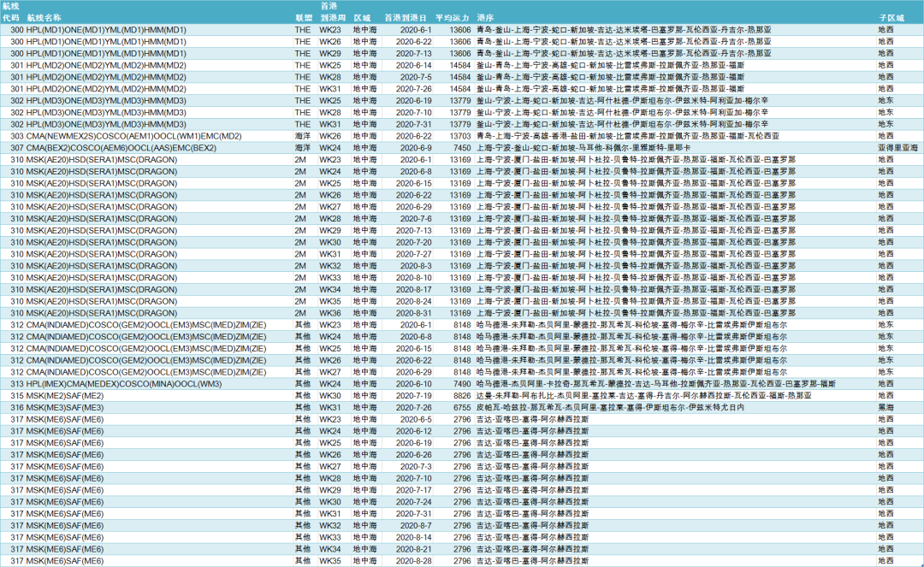The width and height of the screenshot is (924, 567).
Task: Select the arrival date cell 2020-7-5
Action: tap(416, 77)
